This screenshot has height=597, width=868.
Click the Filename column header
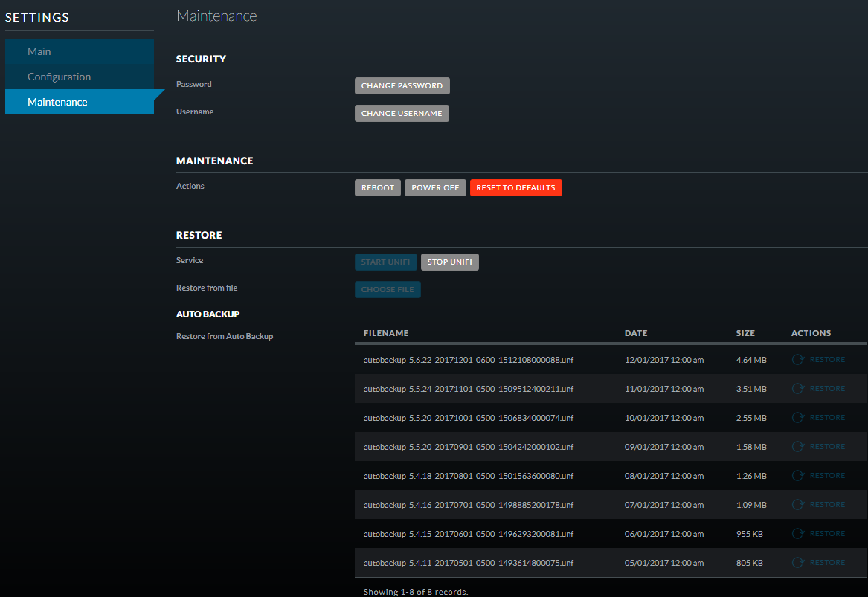click(x=386, y=333)
